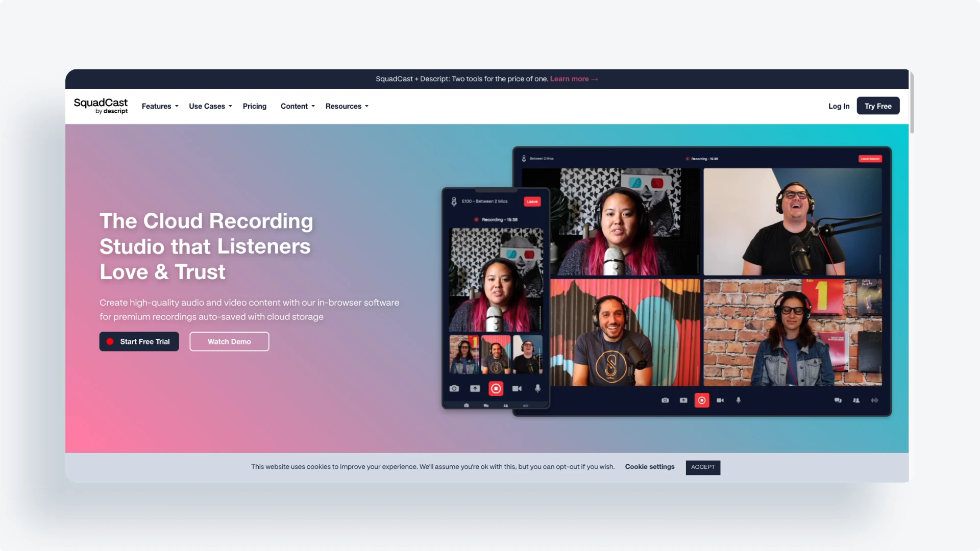Open the settings icon on the mobile mockup
Image resolution: width=980 pixels, height=551 pixels.
467,405
